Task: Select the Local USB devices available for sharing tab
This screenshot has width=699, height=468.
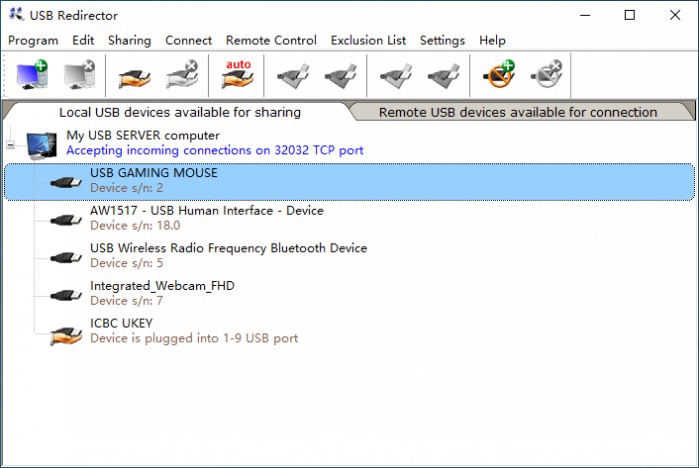Action: pyautogui.click(x=180, y=112)
